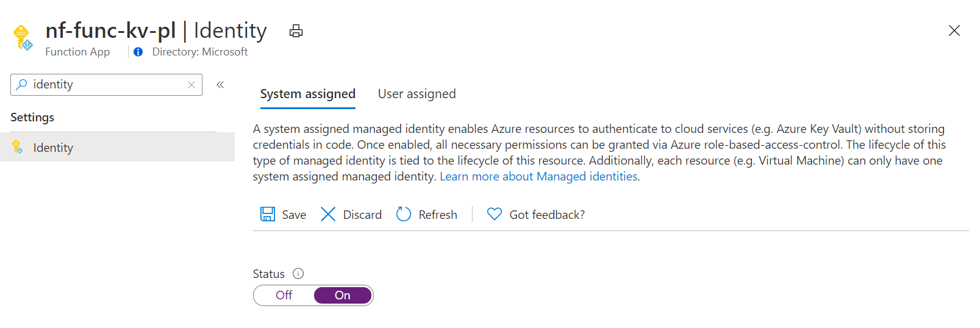This screenshot has height=328, width=980.
Task: Click the print icon beside Identity title
Action: [296, 31]
